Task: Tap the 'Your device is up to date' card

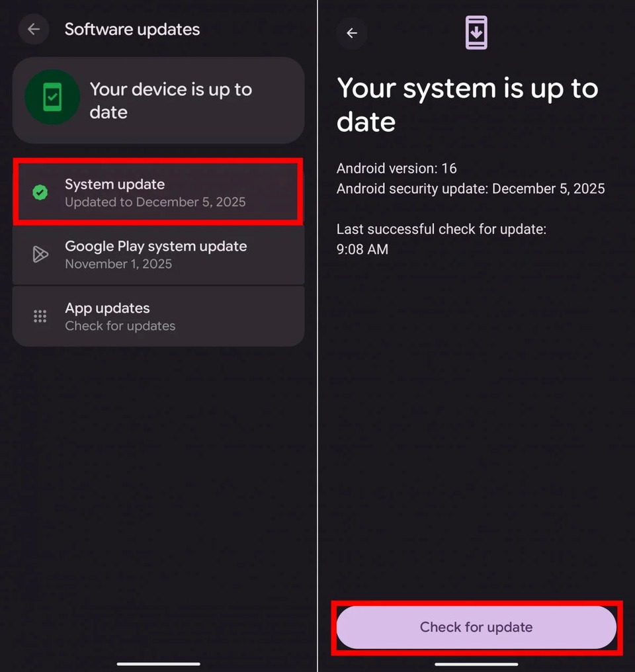Action: pos(158,101)
